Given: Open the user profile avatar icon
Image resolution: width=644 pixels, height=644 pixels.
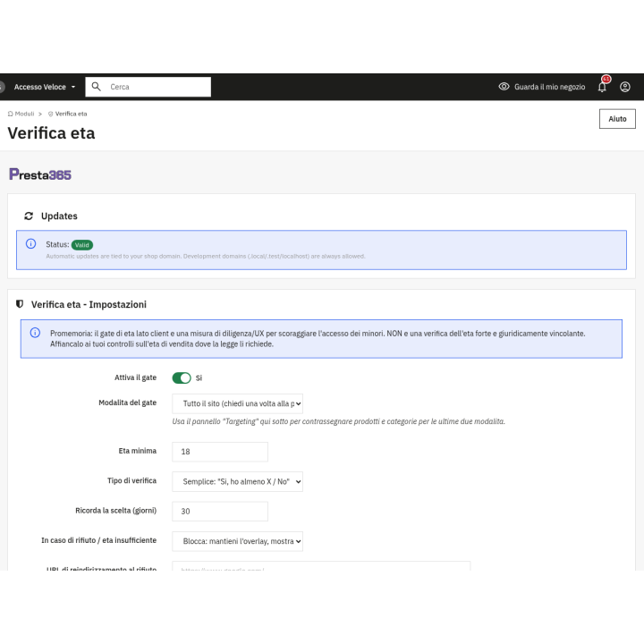Looking at the screenshot, I should (x=624, y=87).
